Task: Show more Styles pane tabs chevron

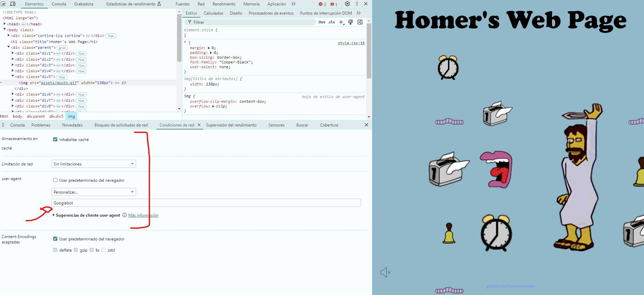Action: point(359,13)
